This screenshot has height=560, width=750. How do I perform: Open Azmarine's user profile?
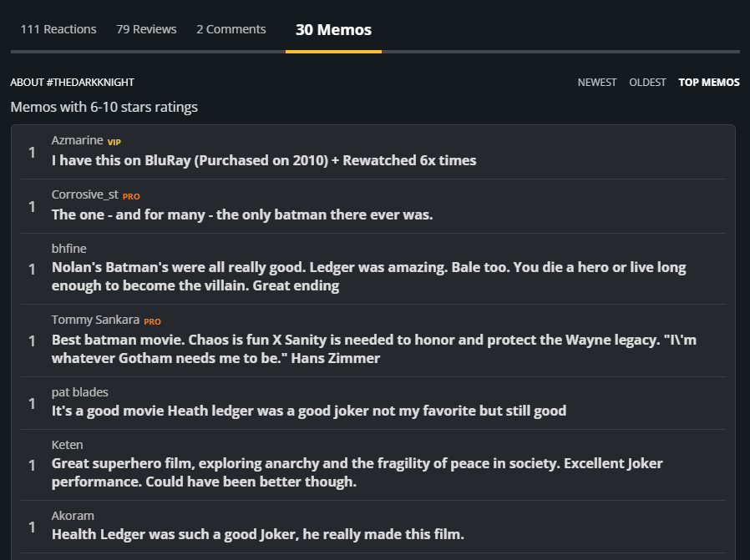(x=78, y=140)
